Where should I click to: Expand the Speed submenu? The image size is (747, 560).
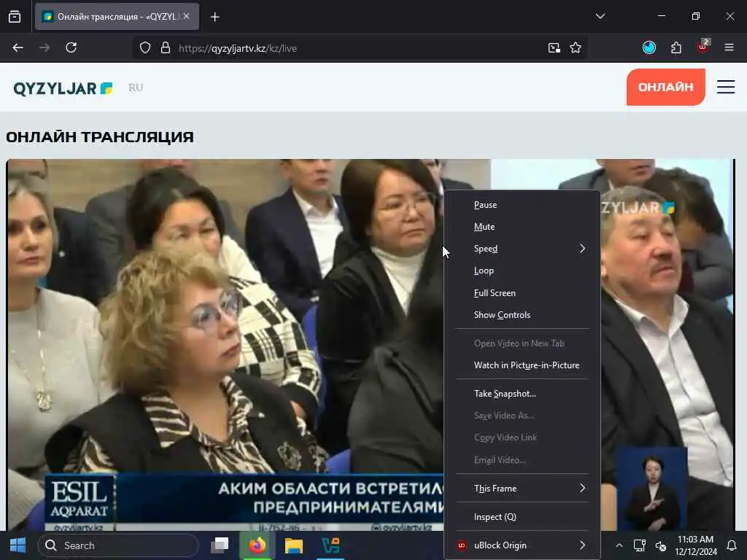click(522, 249)
